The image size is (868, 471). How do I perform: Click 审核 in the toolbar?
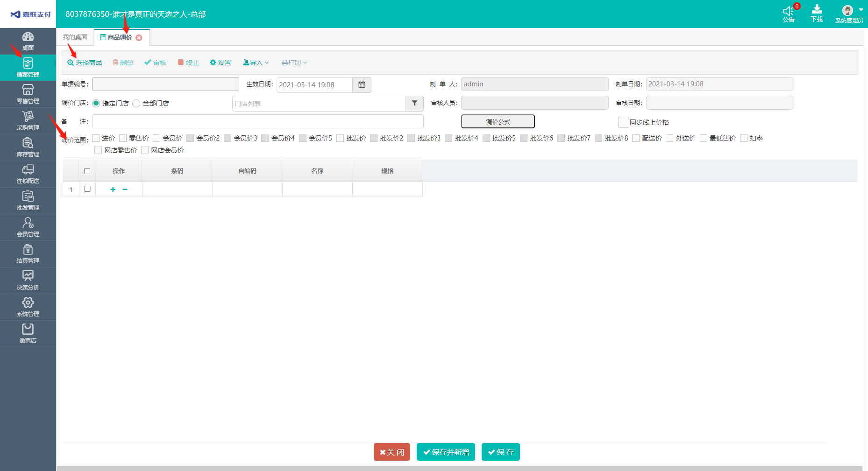coord(155,63)
